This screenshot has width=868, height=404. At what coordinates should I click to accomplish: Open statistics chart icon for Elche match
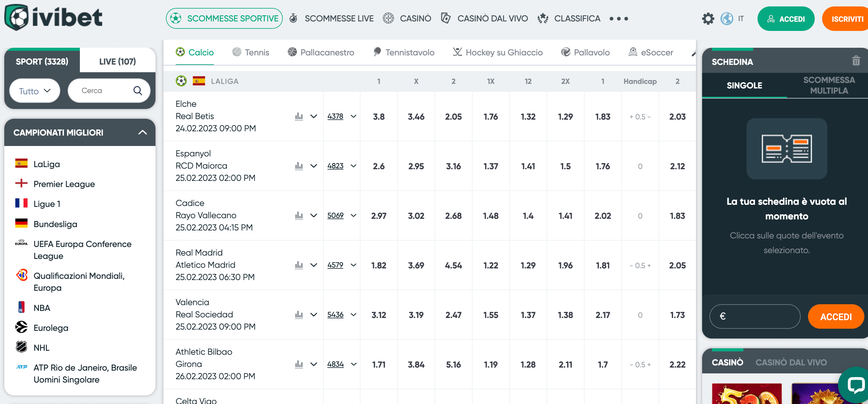(x=298, y=116)
